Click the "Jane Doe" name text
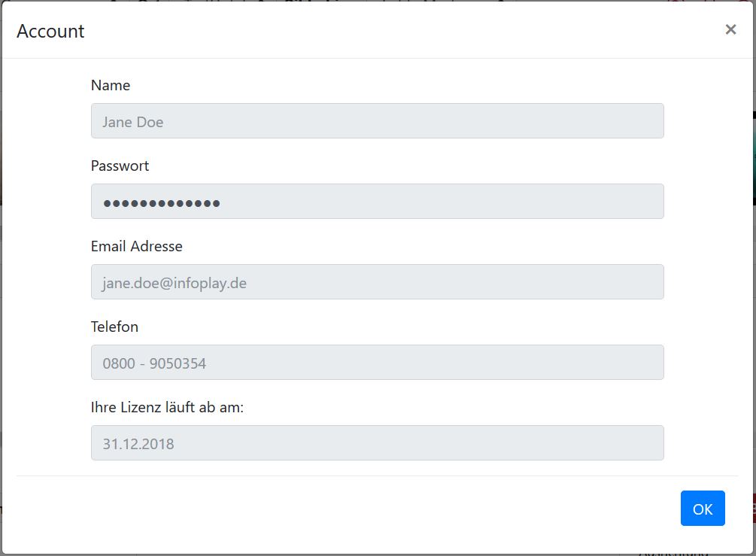The width and height of the screenshot is (756, 556). pos(133,123)
